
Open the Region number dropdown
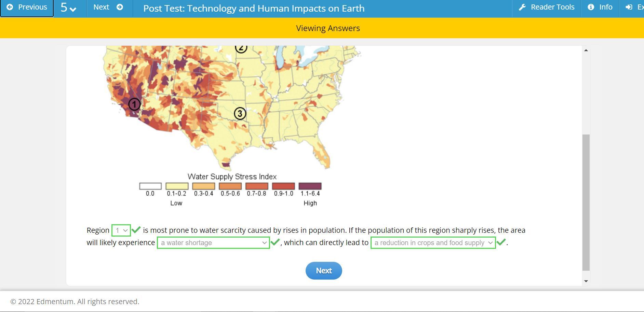click(x=121, y=230)
